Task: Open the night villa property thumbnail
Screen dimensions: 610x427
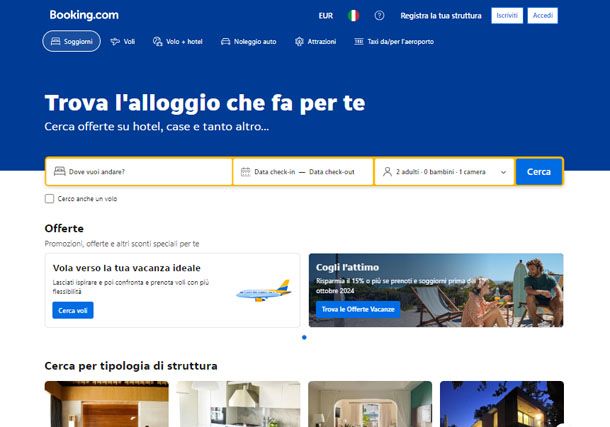Action: [502, 404]
